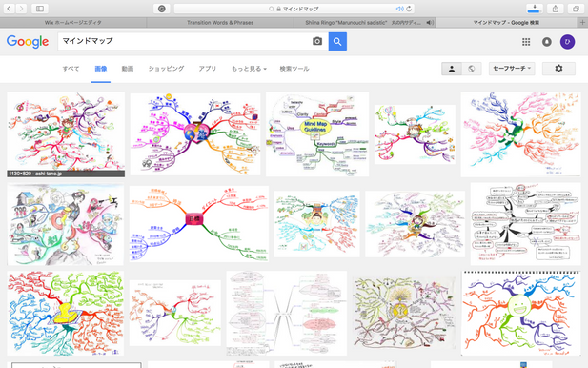Open アプリ results
588x368 pixels.
click(x=208, y=69)
